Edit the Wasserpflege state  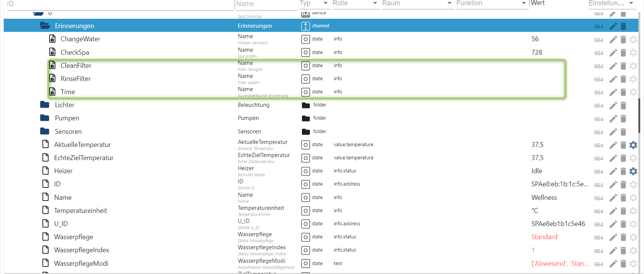[613, 237]
